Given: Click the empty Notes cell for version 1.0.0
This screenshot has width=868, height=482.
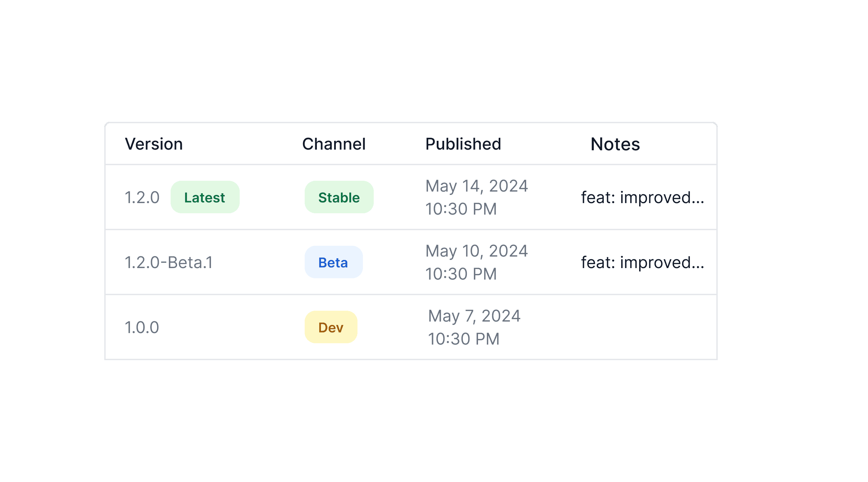Looking at the screenshot, I should click(642, 327).
